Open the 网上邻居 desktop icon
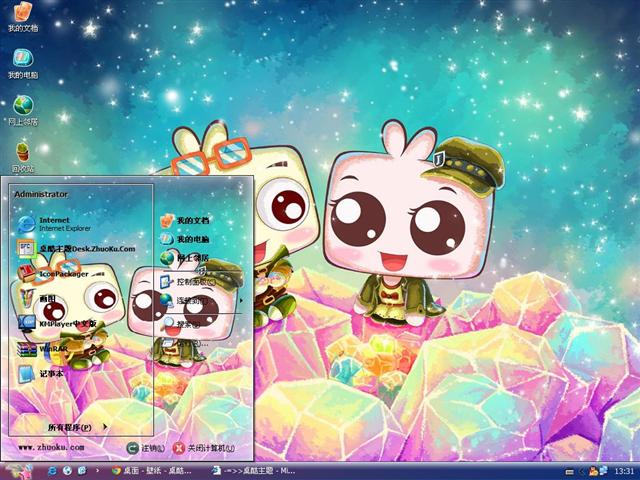 [23, 111]
